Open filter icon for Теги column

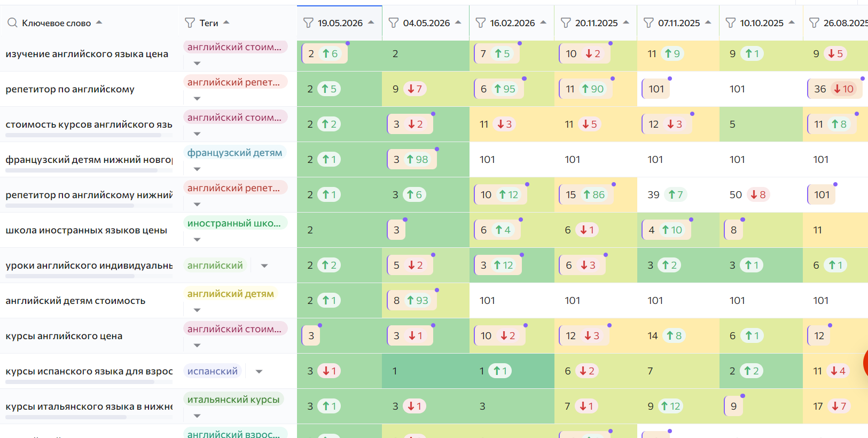(190, 23)
